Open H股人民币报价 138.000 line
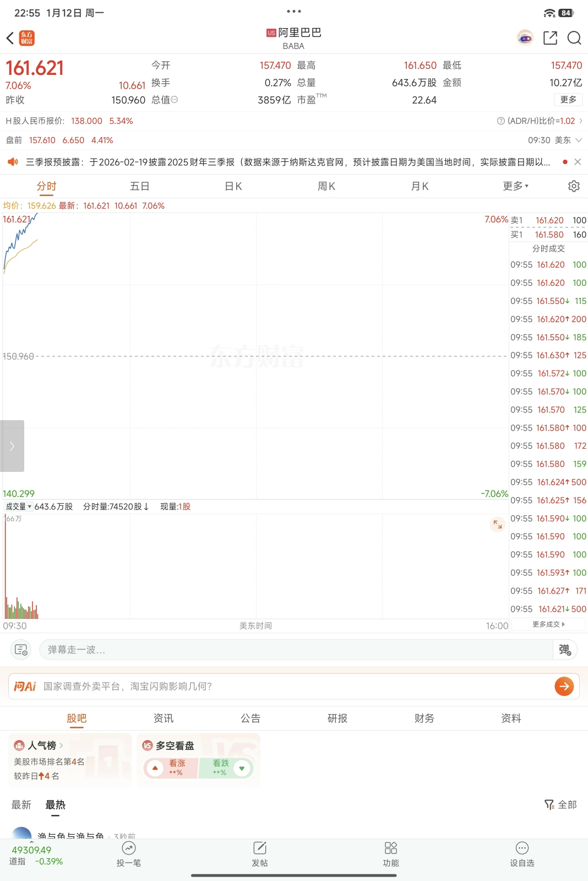Image resolution: width=588 pixels, height=881 pixels. (x=69, y=121)
